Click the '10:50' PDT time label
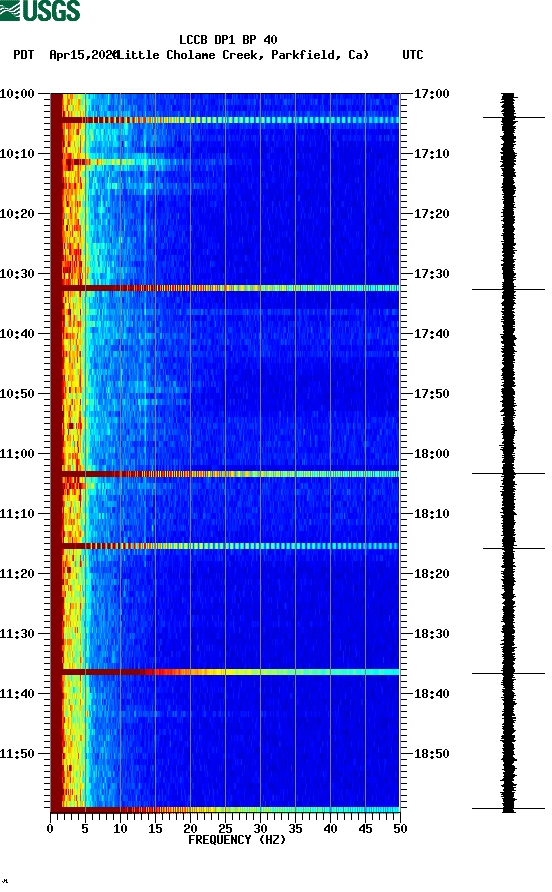Image resolution: width=552 pixels, height=892 pixels. [17, 394]
